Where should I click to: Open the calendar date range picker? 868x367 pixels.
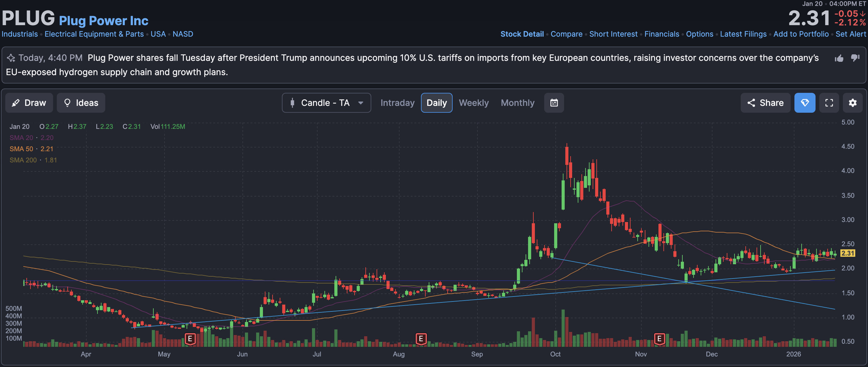click(554, 103)
